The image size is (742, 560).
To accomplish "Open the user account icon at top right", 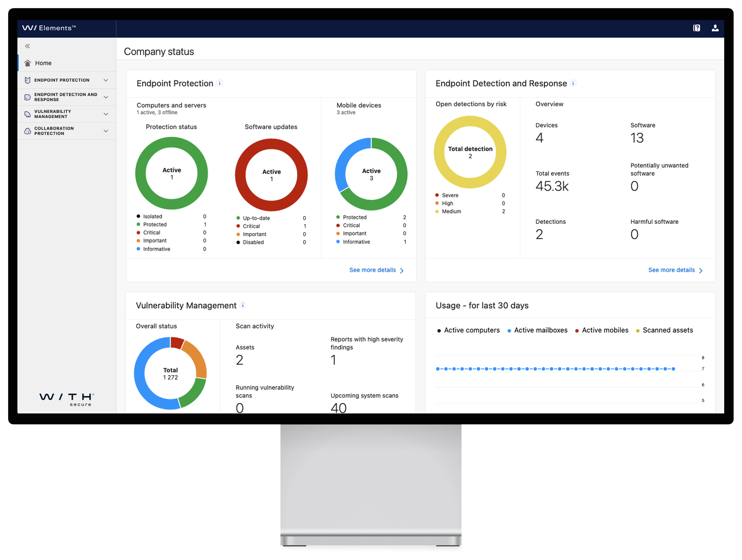I will coord(715,28).
